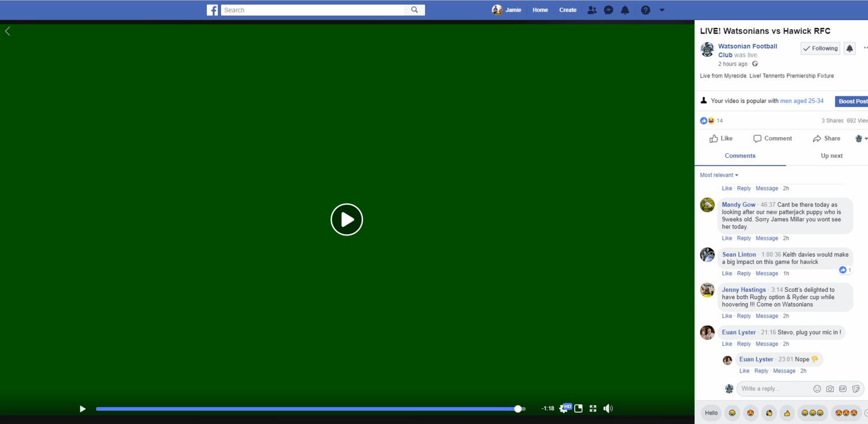This screenshot has height=424, width=868.
Task: Switch to the Comments tab
Action: pos(740,156)
